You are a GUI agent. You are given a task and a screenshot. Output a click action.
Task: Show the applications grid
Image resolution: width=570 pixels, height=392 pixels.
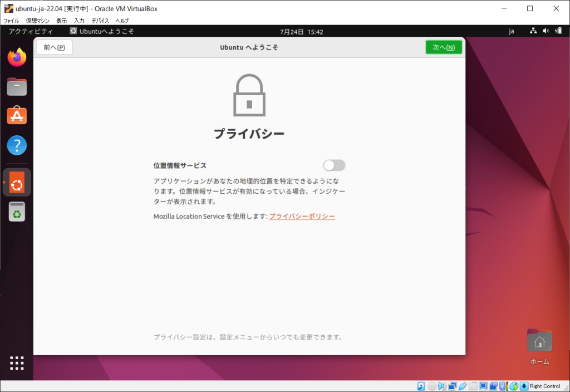pos(17,363)
